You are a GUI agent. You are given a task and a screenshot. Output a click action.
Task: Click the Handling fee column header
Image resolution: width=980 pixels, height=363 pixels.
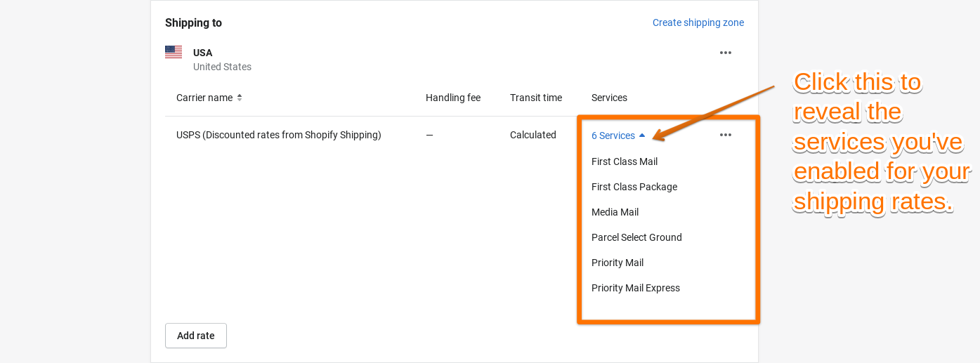click(x=452, y=98)
